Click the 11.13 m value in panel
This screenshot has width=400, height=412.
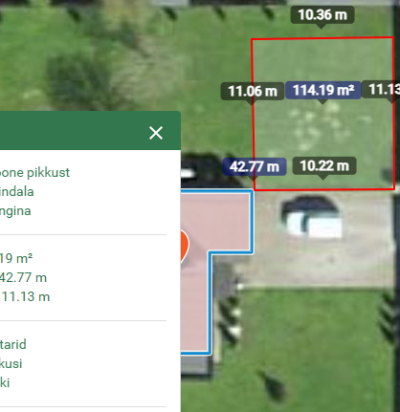coord(26,297)
